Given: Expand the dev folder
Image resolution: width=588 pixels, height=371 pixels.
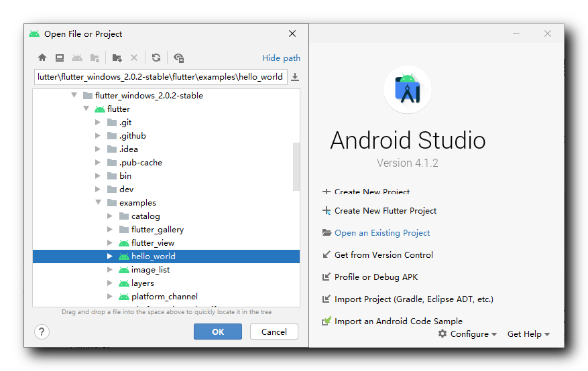Looking at the screenshot, I should [x=98, y=189].
